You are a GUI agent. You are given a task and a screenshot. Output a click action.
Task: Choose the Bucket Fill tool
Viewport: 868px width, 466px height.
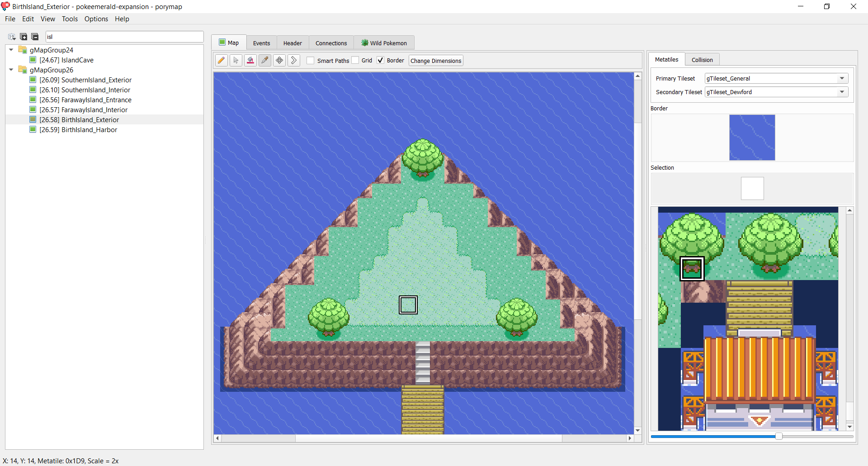pos(250,60)
